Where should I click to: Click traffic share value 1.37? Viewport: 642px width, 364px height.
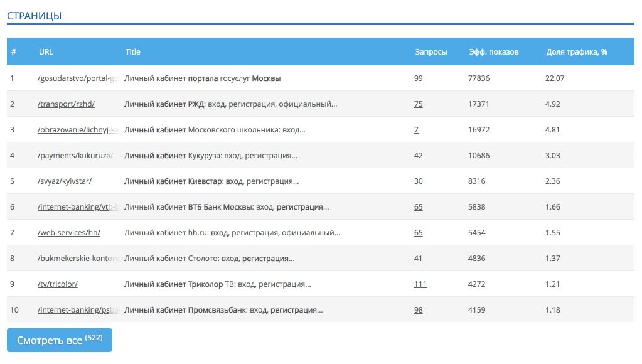click(552, 259)
